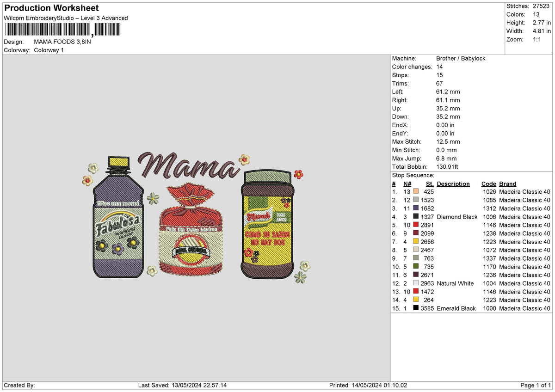
Task: Click stitch count 2963 in stop 12
Action: 427,283
